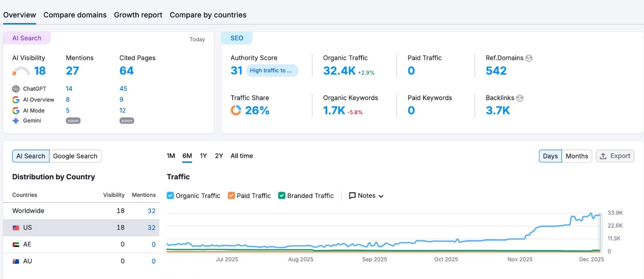
Task: Click the Traffic Share donut icon
Action: coord(236,110)
